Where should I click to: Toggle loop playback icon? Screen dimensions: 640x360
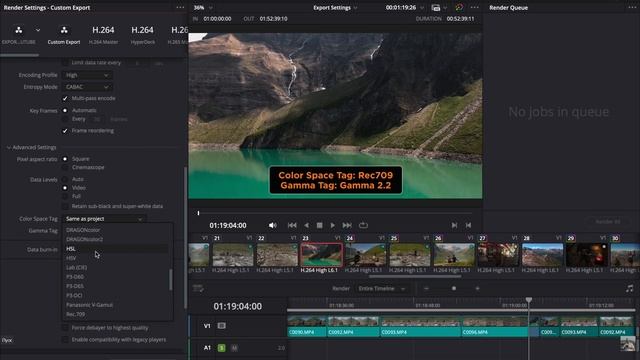[363, 225]
